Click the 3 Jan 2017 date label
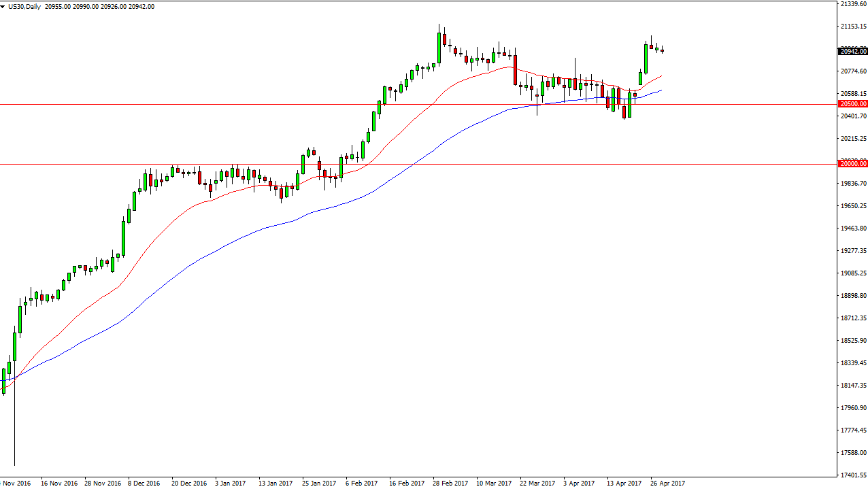The width and height of the screenshot is (868, 491). pyautogui.click(x=230, y=484)
